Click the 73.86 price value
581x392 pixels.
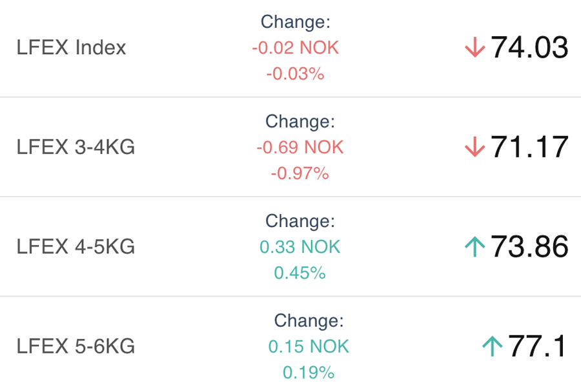click(x=529, y=247)
